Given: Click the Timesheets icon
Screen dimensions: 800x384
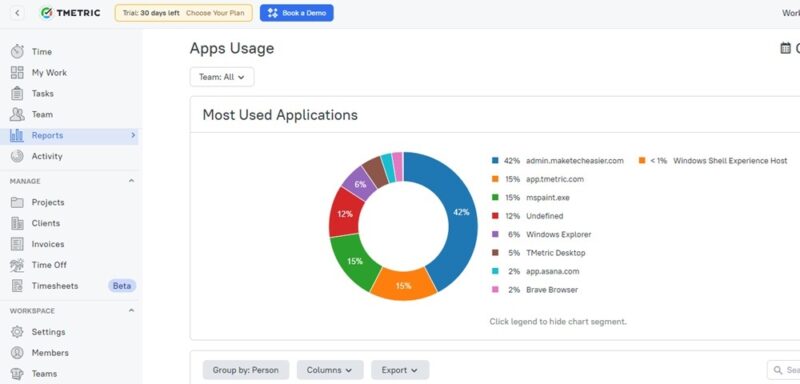Looking at the screenshot, I should point(17,286).
